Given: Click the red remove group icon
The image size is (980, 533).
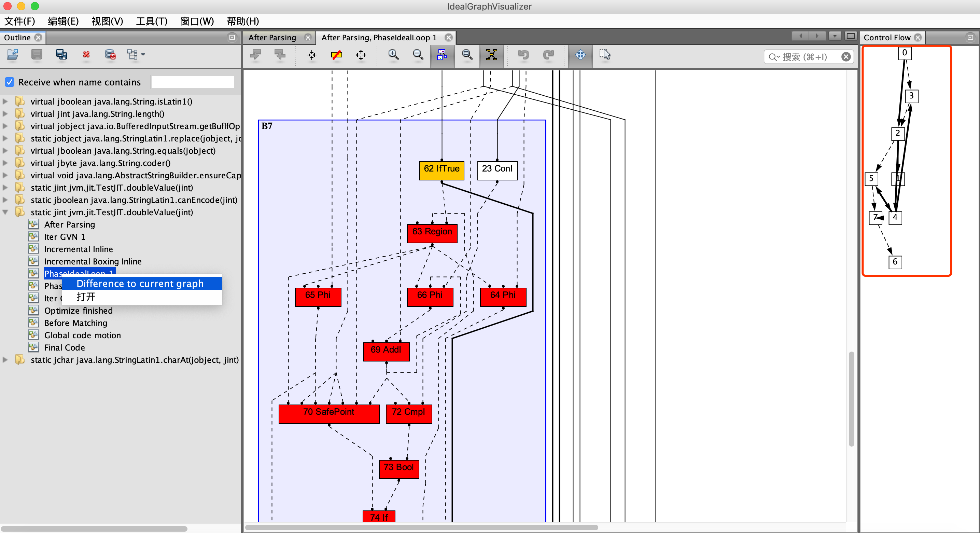Looking at the screenshot, I should point(86,55).
